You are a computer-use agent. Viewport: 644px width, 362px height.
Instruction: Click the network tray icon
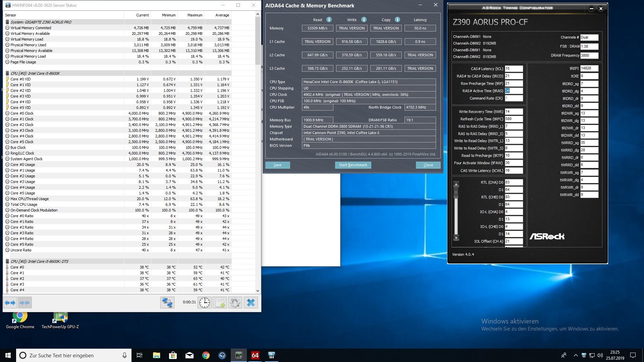592,355
